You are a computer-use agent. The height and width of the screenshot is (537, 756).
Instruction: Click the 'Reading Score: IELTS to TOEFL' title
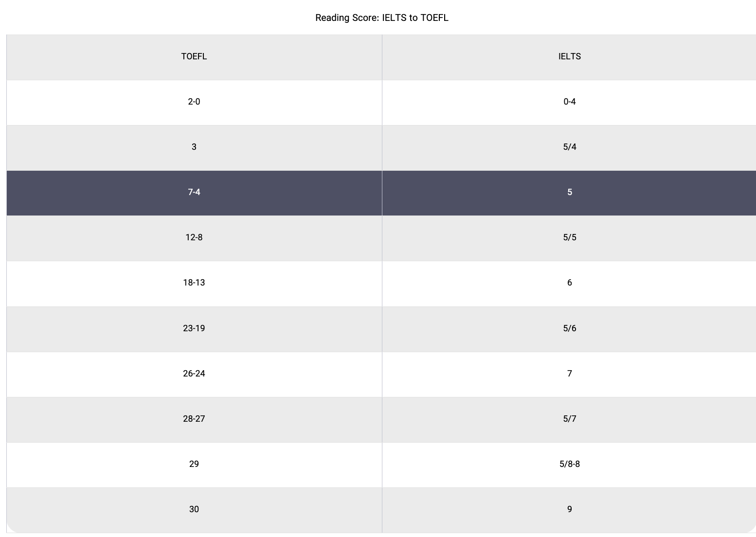click(x=381, y=18)
